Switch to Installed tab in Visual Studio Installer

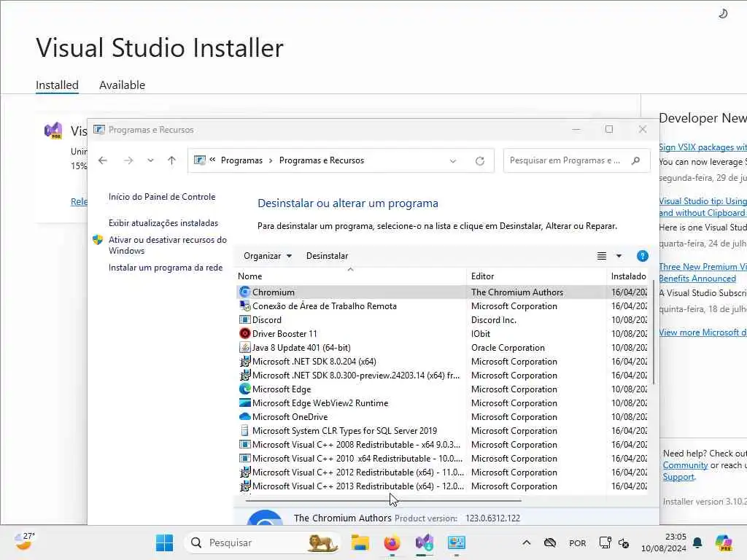click(x=57, y=85)
